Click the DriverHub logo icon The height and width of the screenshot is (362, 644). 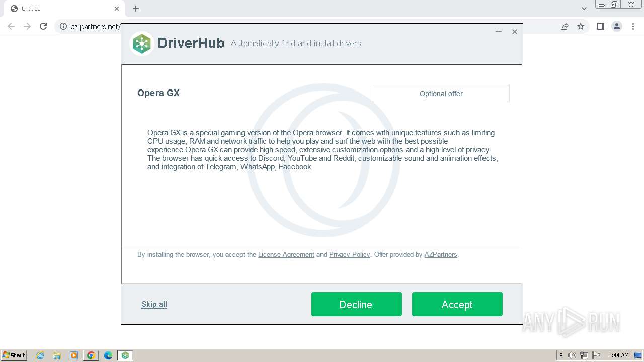tap(142, 44)
